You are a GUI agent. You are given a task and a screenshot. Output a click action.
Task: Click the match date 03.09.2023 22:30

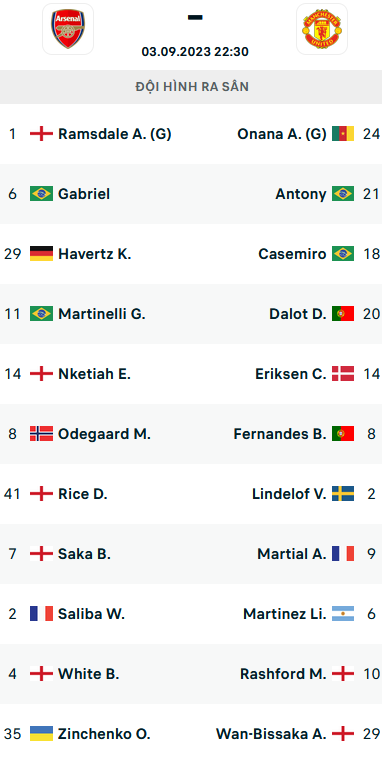(195, 52)
